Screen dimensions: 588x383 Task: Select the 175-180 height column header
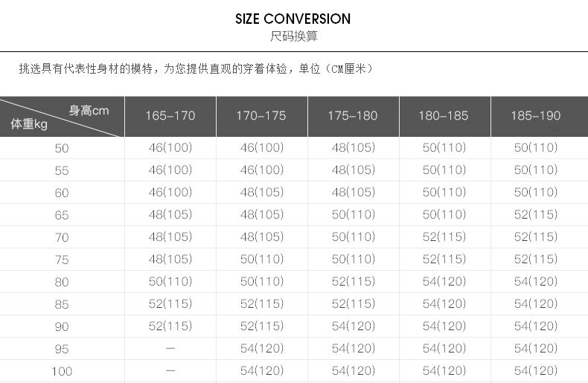(x=353, y=116)
